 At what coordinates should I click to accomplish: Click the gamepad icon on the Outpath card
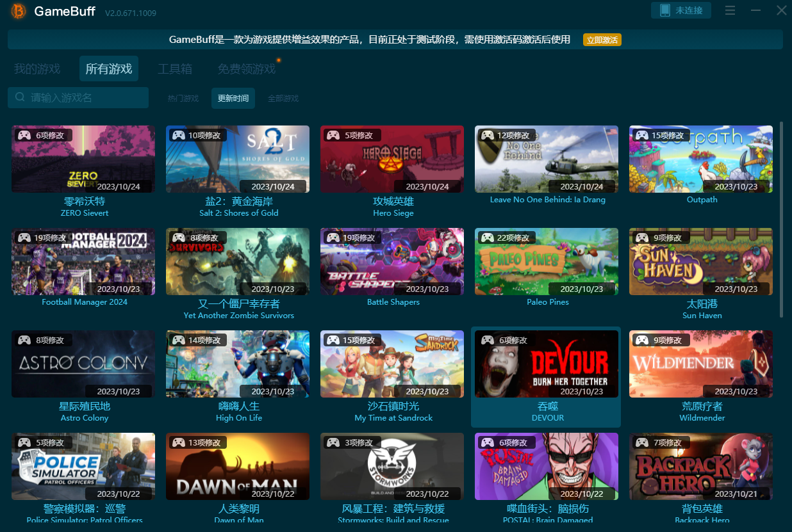click(x=642, y=135)
